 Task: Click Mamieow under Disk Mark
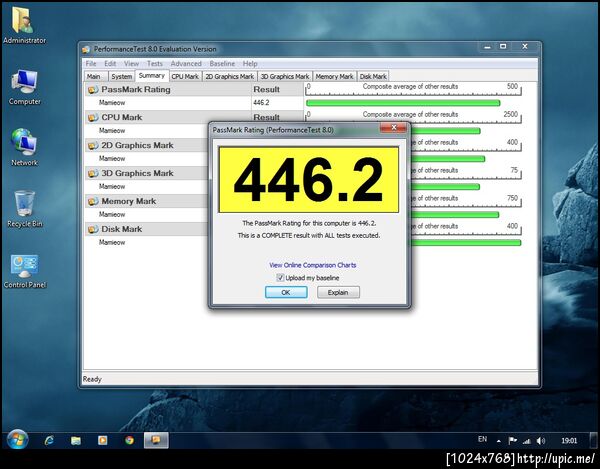(x=112, y=242)
